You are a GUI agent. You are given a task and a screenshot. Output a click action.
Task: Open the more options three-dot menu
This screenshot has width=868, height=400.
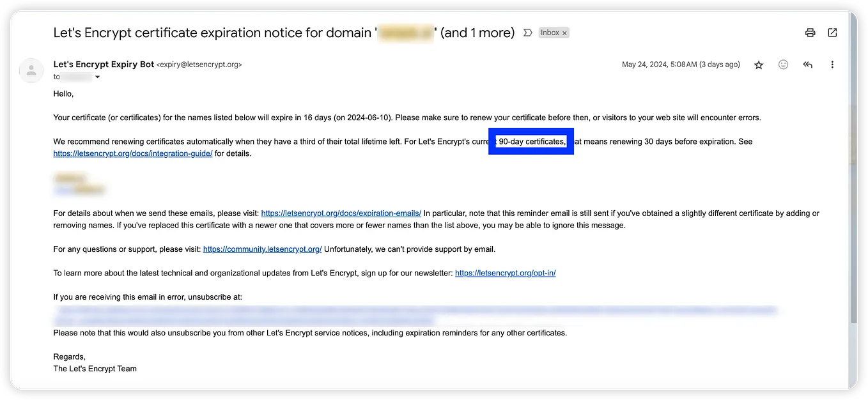click(832, 64)
